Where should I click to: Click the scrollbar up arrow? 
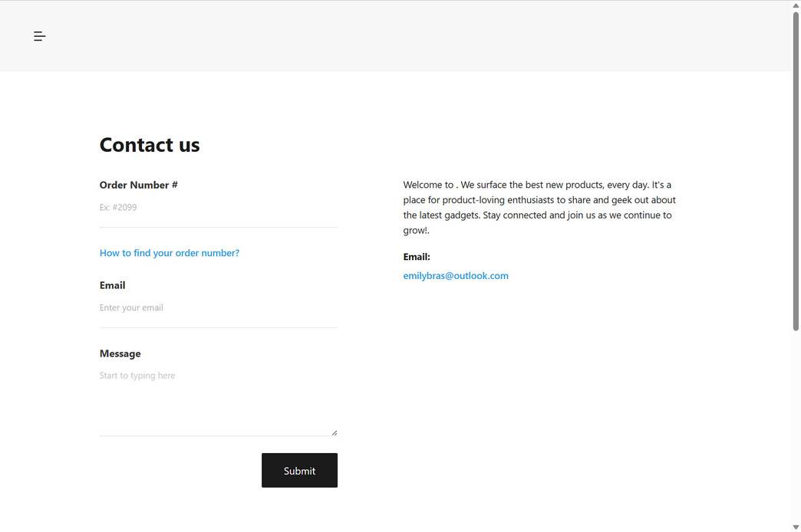[796, 5]
